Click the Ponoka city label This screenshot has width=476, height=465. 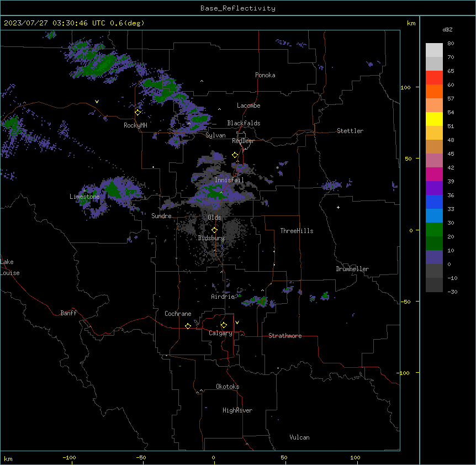(265, 75)
